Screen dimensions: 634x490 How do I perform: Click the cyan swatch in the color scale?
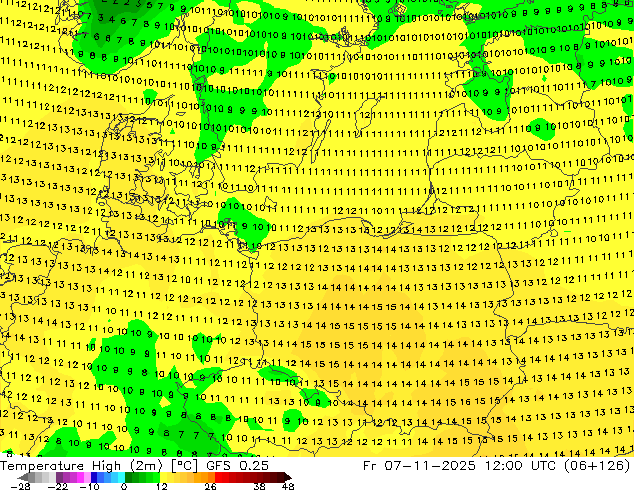tap(122, 477)
